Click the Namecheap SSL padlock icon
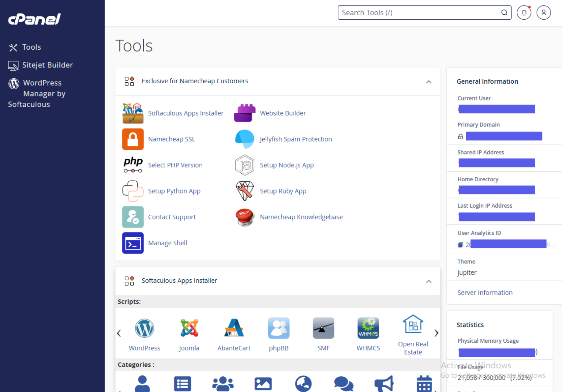Screen dimensions: 574x392 pos(133,139)
